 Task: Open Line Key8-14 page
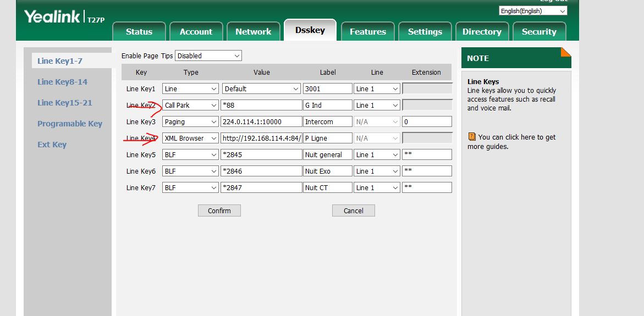pos(63,82)
